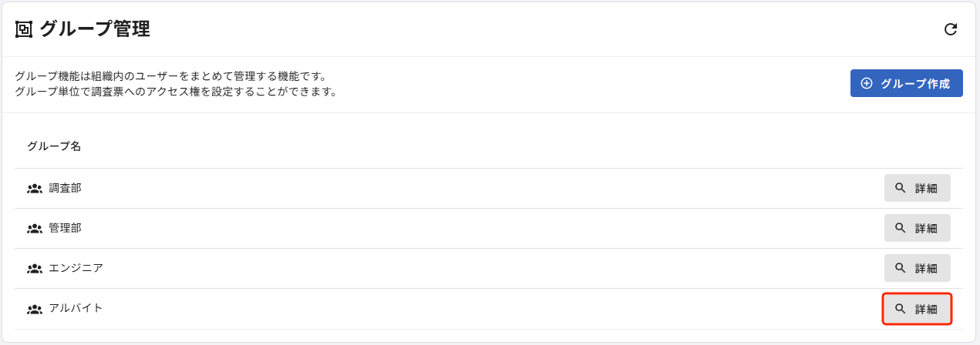View 詳細 of the アルバイト group
980x345 pixels.
click(x=917, y=309)
